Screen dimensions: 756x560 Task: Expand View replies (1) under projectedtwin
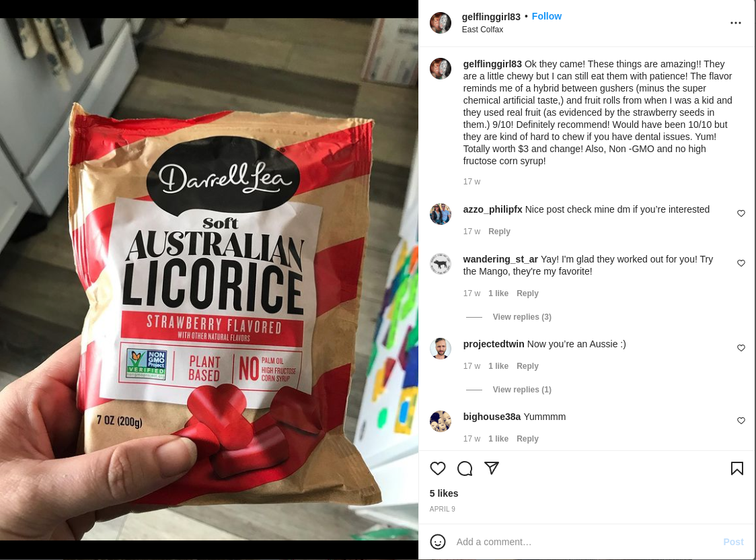[522, 390]
